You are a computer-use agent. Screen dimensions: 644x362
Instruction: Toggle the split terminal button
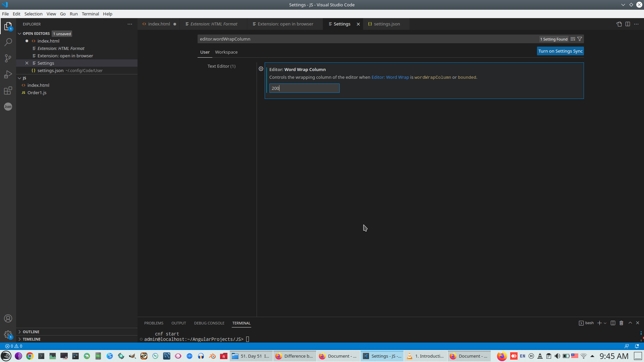(x=613, y=323)
